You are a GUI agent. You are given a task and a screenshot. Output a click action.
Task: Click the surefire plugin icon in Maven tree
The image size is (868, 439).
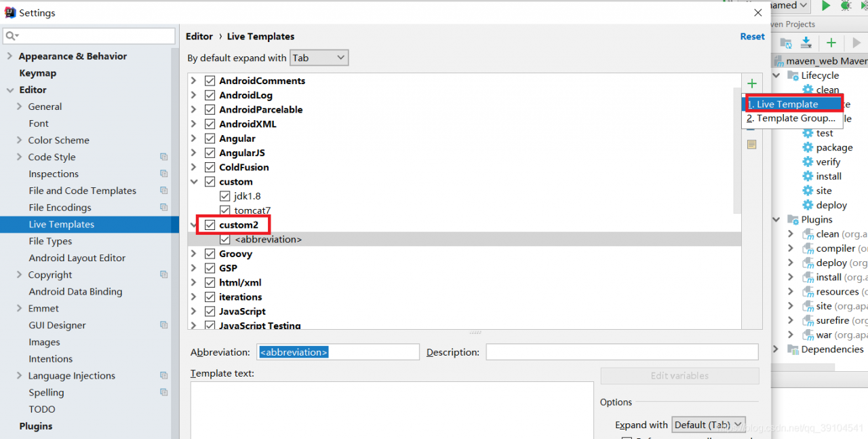coord(808,320)
